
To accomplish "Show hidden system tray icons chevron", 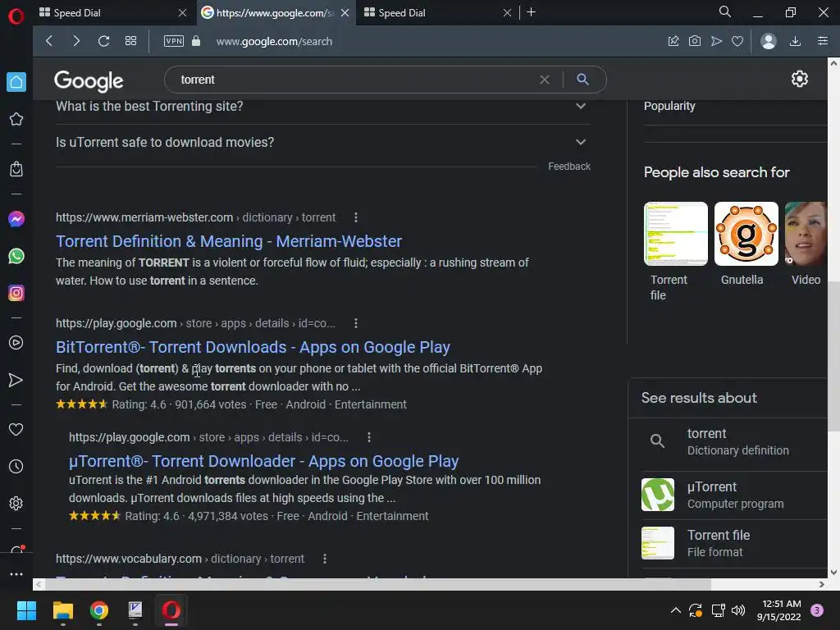I will point(676,610).
